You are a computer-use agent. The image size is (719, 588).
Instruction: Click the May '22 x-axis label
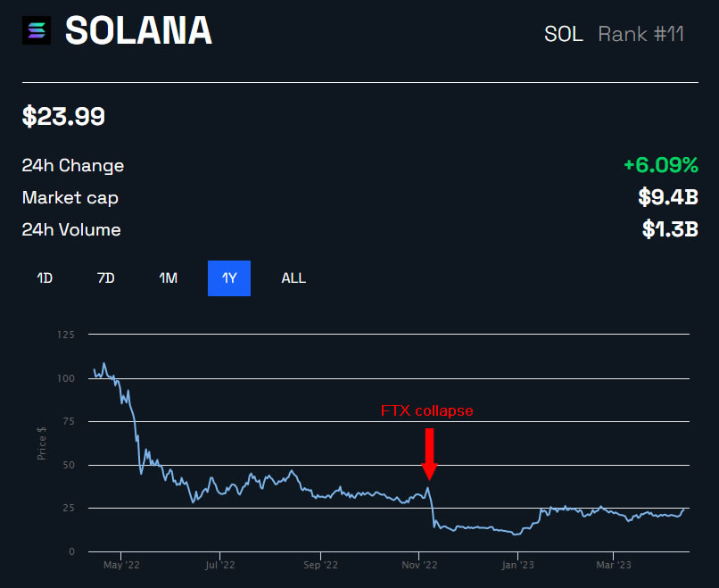pyautogui.click(x=120, y=565)
